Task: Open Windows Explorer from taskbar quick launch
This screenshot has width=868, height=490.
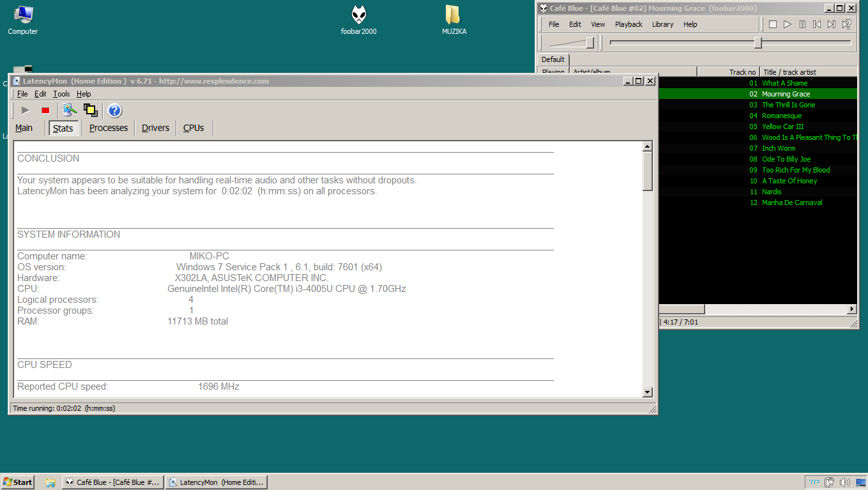Action: coord(50,482)
